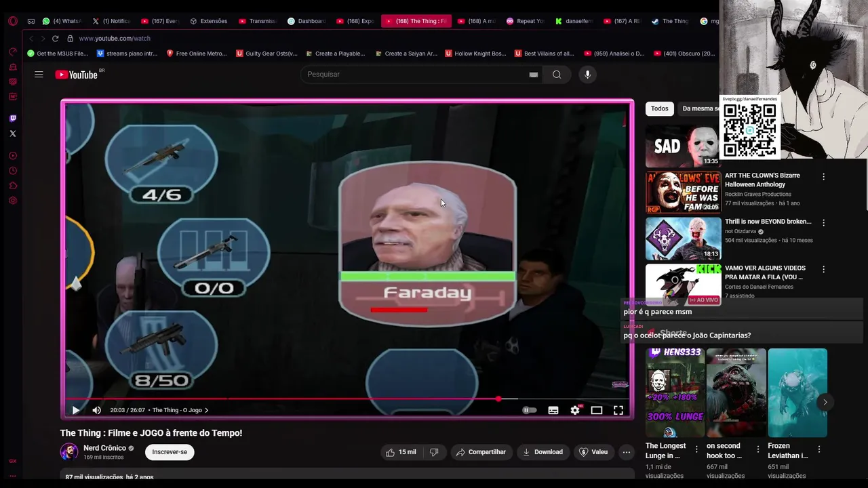Click the Download button
Viewport: 868px width, 488px height.
pyautogui.click(x=542, y=452)
